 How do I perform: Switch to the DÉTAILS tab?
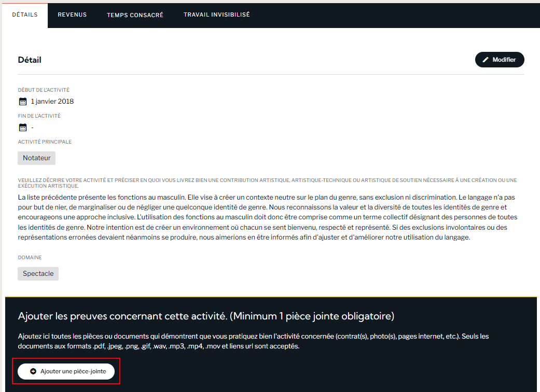click(x=25, y=15)
